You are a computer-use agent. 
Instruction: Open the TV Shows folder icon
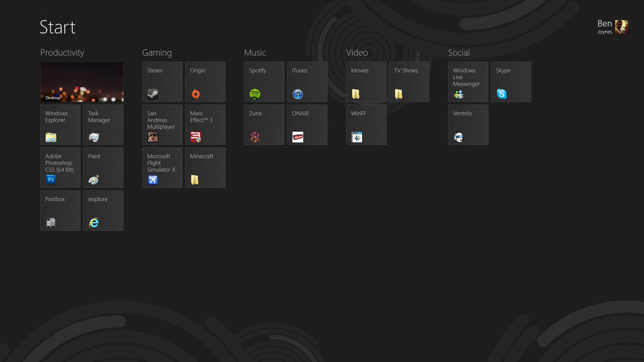(x=399, y=94)
